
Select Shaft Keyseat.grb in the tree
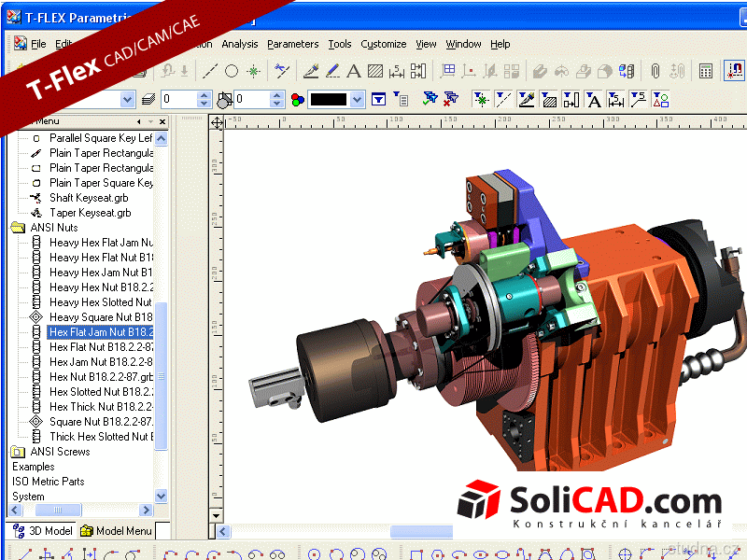[89, 198]
